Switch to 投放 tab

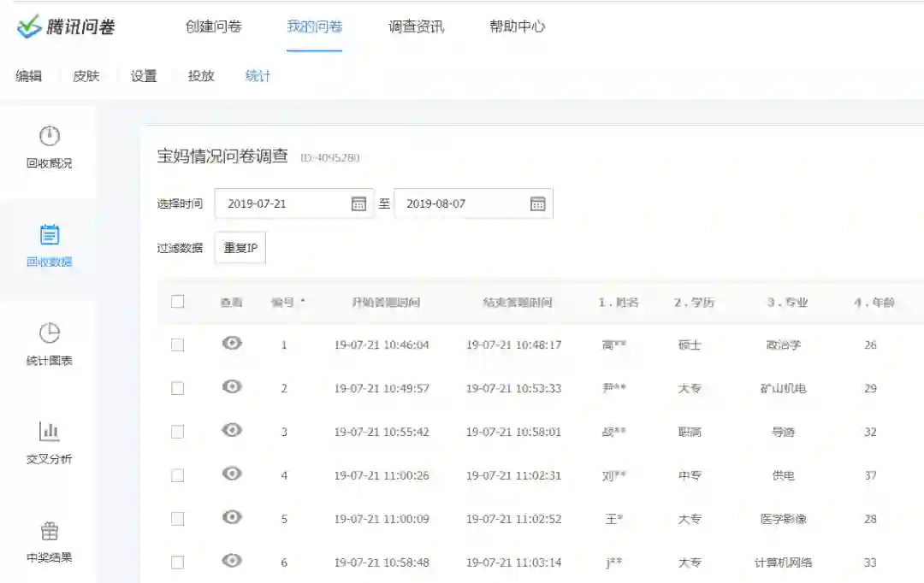[x=201, y=76]
